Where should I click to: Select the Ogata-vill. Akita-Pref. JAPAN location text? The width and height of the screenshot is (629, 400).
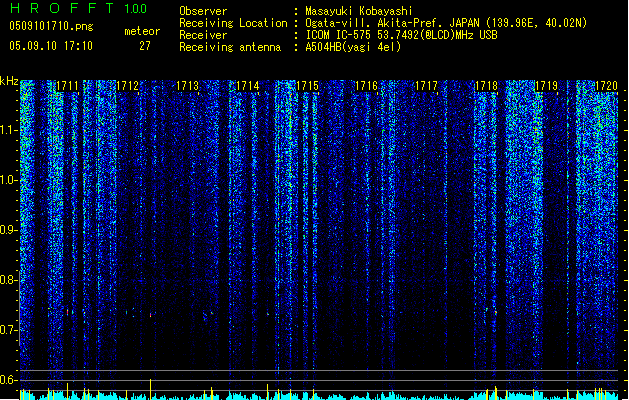tap(446, 23)
